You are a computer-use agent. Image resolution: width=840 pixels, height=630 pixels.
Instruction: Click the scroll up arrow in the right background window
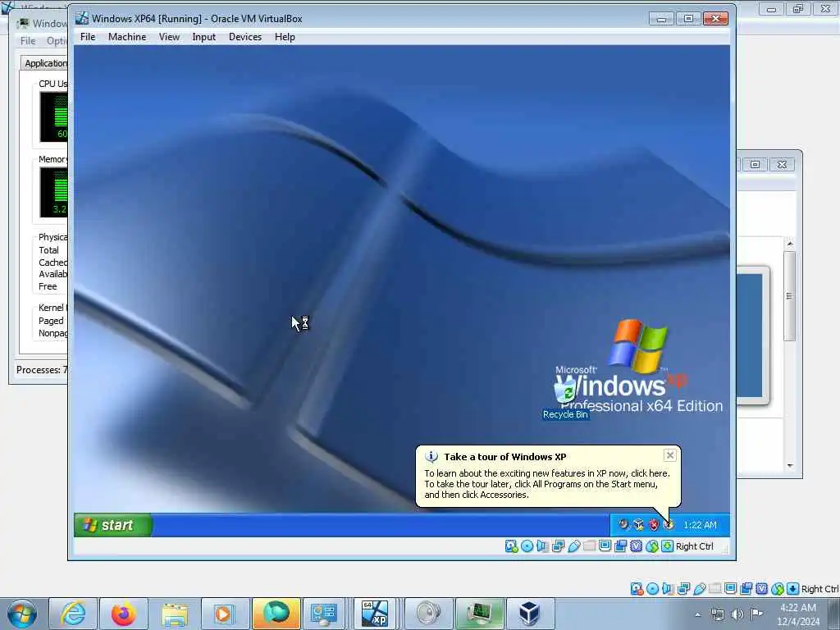790,244
